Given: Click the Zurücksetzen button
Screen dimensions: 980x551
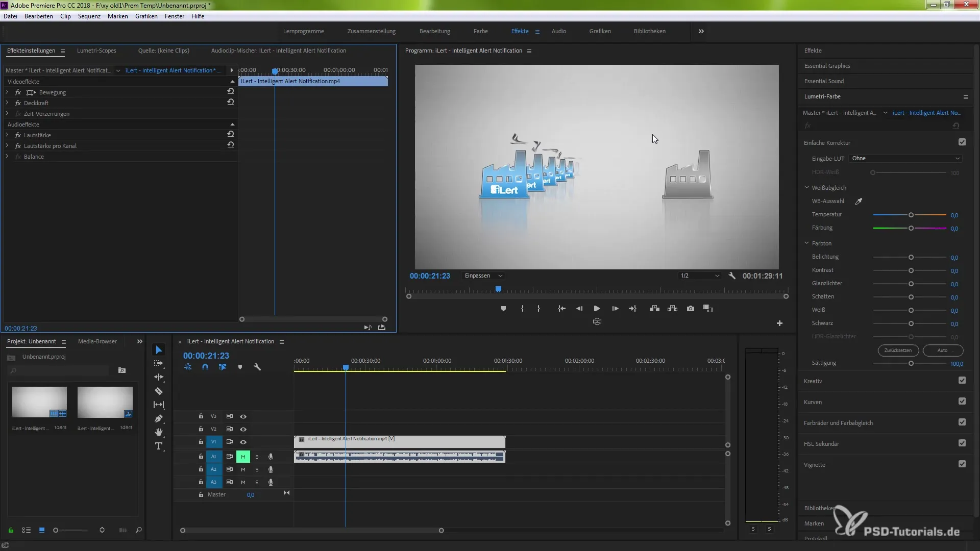Looking at the screenshot, I should point(898,350).
